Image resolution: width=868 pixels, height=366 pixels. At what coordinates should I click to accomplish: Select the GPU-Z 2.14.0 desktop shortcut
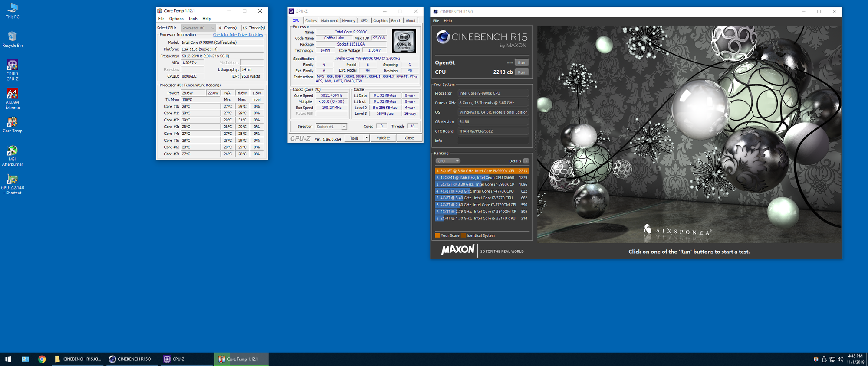[x=13, y=184]
